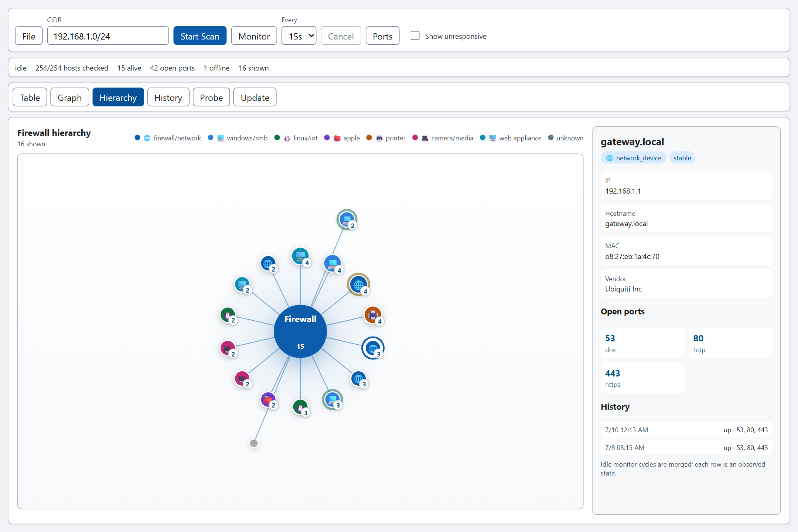Select the windows node with green ring and badge 2
Screen dimensions: 798x532
[x=347, y=219]
